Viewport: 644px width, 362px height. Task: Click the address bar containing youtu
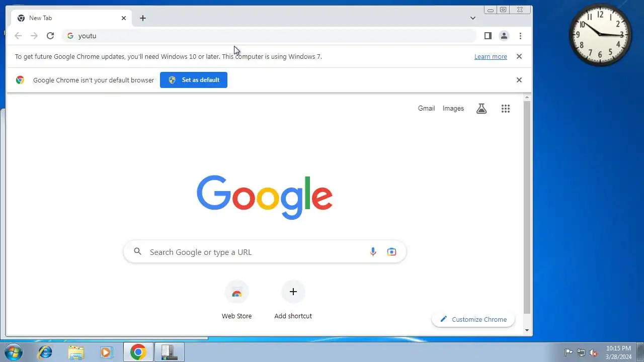[269, 36]
